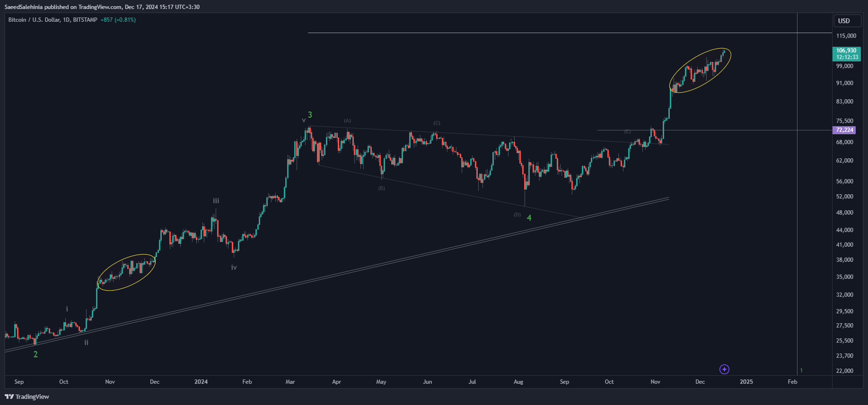Click the 44,000 price axis label
Screen dimensions: 868x405
coord(845,230)
